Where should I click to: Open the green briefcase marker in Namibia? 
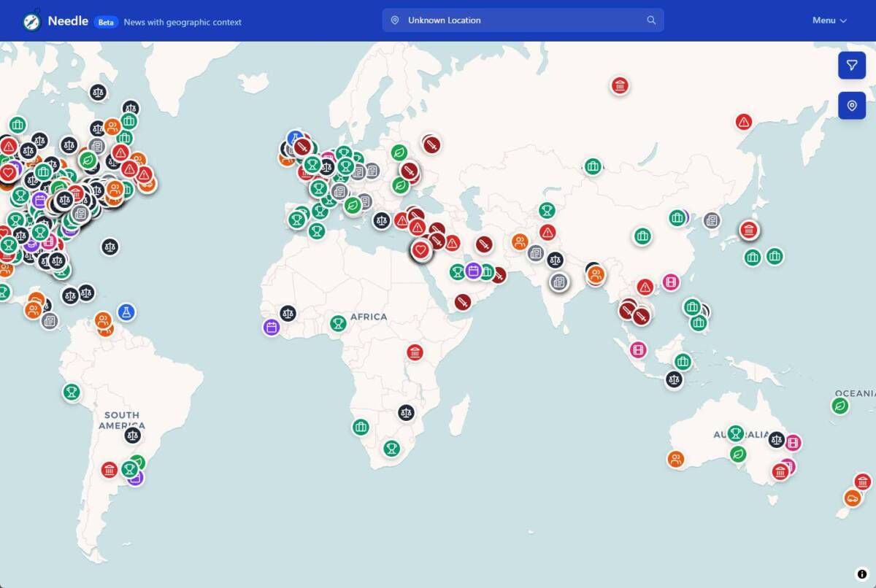tap(361, 427)
